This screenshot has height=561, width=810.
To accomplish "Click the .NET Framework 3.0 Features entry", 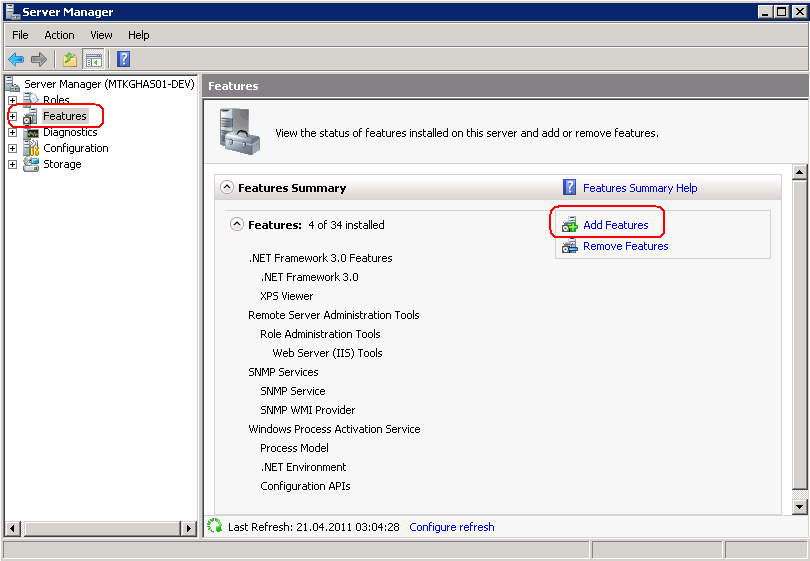I will point(320,258).
